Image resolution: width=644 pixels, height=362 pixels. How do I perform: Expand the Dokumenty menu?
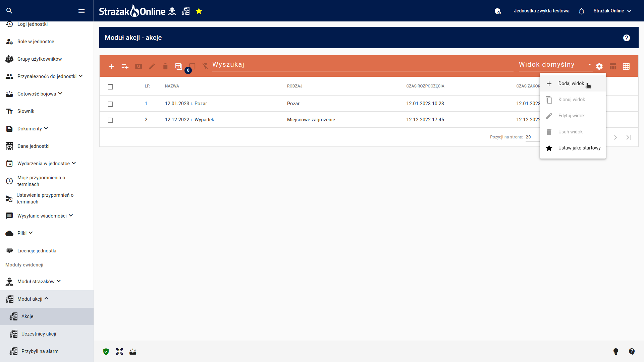tap(47, 129)
